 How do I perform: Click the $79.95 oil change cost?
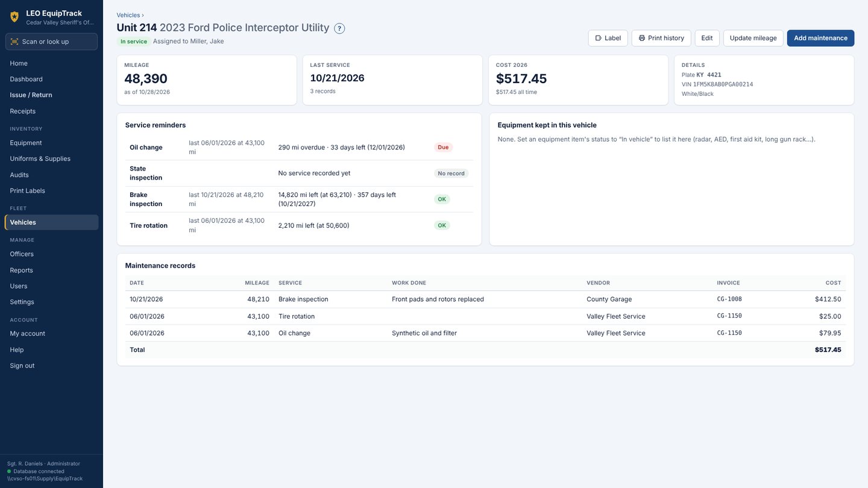(829, 333)
